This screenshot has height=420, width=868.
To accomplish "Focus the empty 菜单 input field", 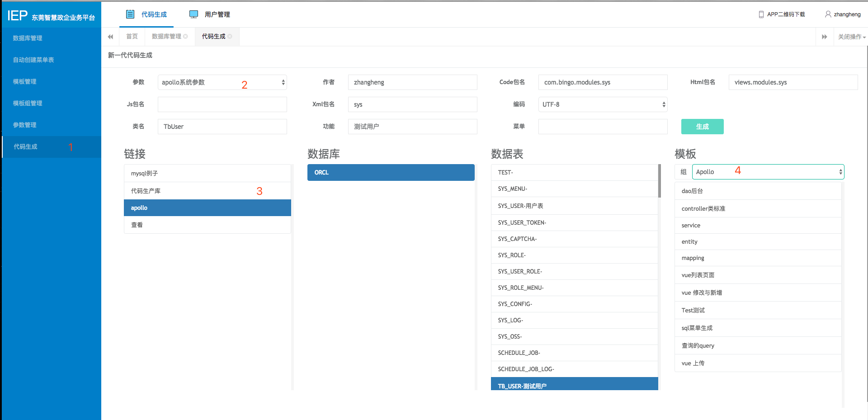I will click(603, 127).
